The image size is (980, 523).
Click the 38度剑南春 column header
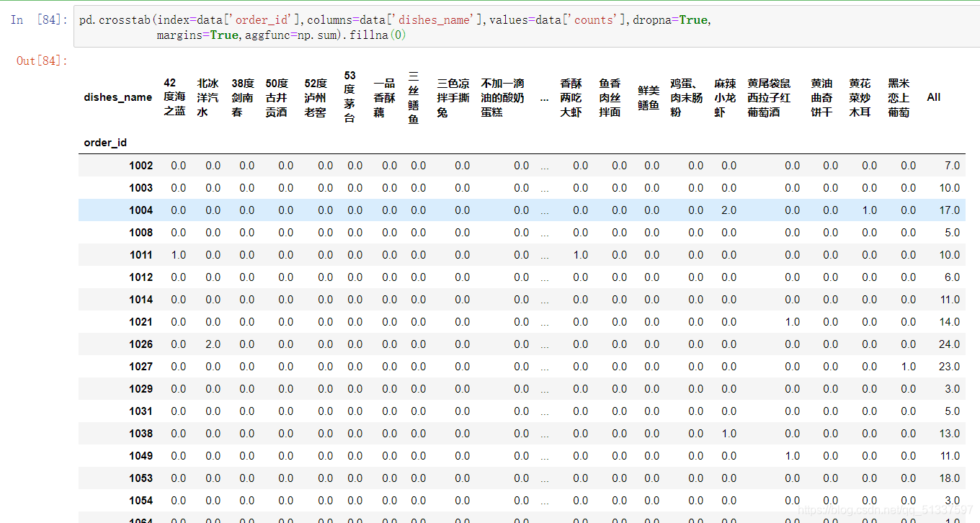click(x=243, y=97)
